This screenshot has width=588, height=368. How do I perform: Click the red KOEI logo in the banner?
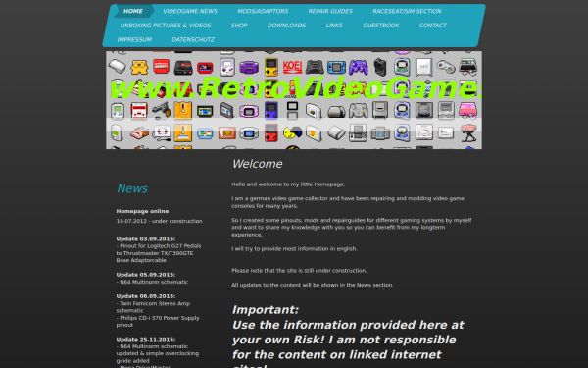coord(292,67)
